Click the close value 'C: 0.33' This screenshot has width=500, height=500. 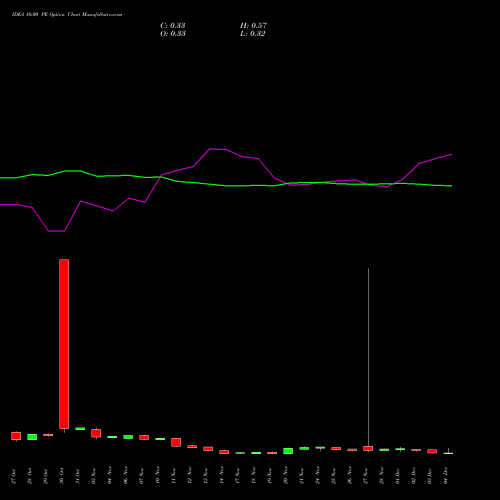pyautogui.click(x=173, y=26)
